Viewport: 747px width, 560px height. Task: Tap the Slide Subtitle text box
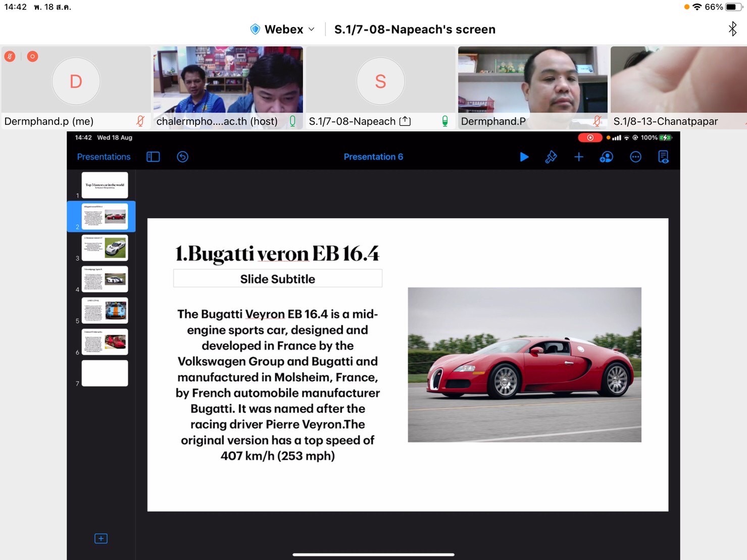pyautogui.click(x=278, y=279)
